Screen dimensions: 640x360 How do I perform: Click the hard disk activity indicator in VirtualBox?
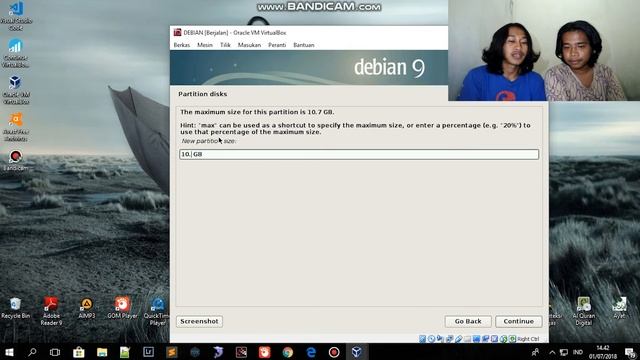click(x=422, y=339)
